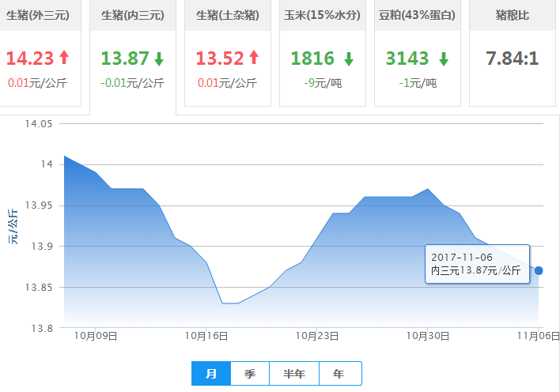Click the blue data point on 11月06日
Image resolution: width=560 pixels, height=392 pixels.
(x=539, y=270)
